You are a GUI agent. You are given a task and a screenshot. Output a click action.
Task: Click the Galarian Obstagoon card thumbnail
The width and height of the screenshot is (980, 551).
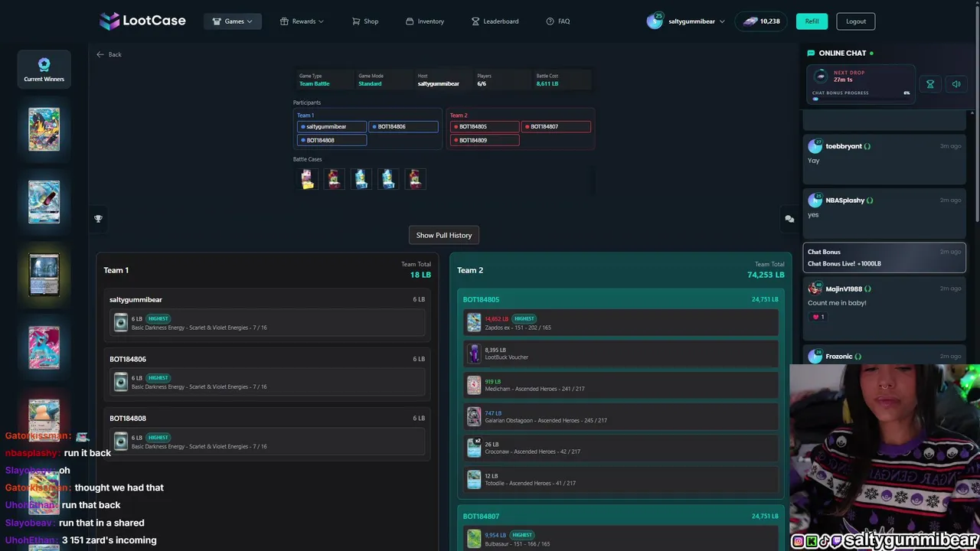click(474, 416)
